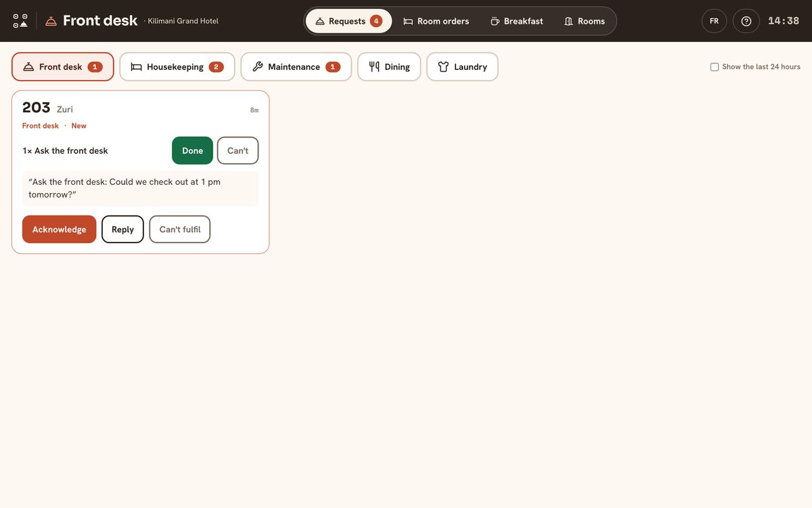Open the app launcher grid icon
The image size is (812, 508).
point(20,21)
